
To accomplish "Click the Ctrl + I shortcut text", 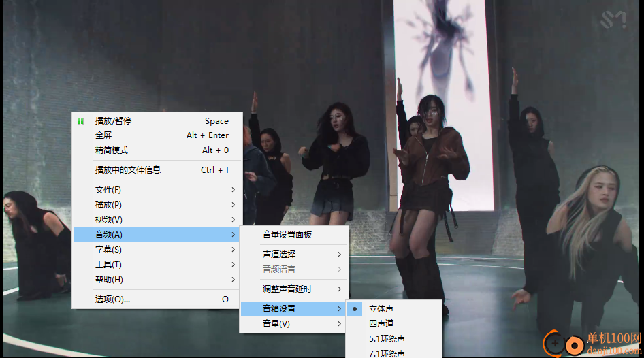I will tap(214, 170).
